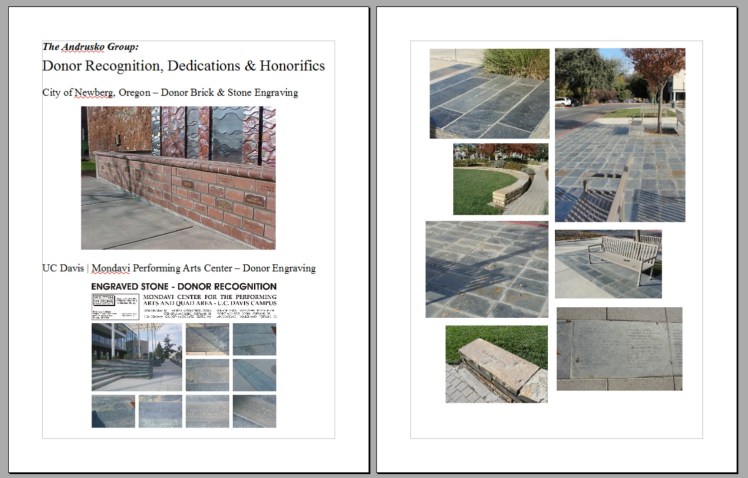748x478 pixels.
Task: Click the brick donor wall photo
Action: (x=178, y=177)
